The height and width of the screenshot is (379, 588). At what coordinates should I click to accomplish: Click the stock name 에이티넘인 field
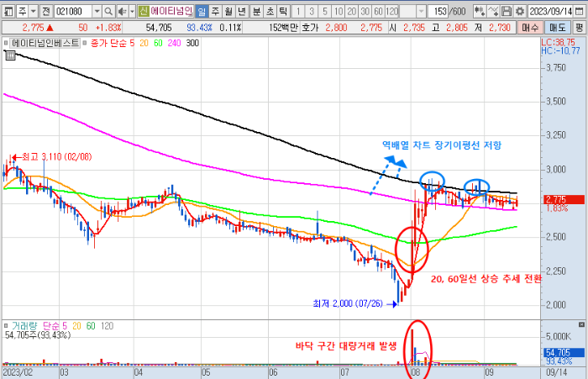point(171,12)
